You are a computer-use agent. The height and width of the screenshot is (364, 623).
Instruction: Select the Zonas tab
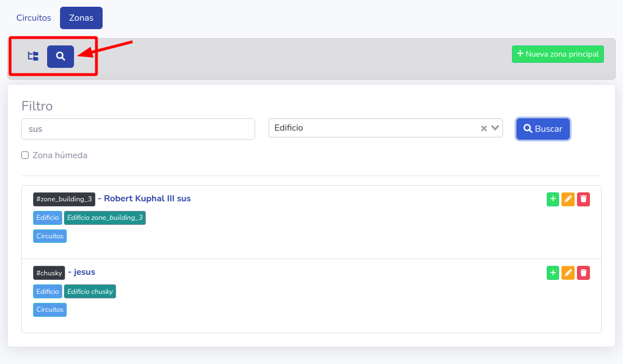(x=81, y=17)
